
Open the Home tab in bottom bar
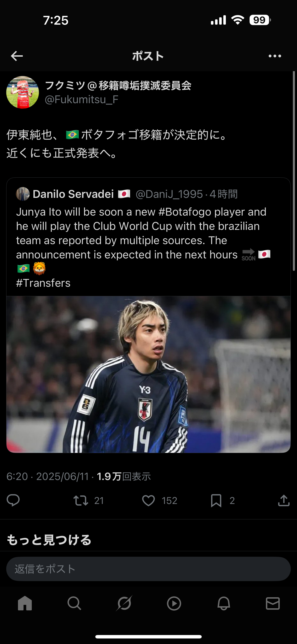25,603
